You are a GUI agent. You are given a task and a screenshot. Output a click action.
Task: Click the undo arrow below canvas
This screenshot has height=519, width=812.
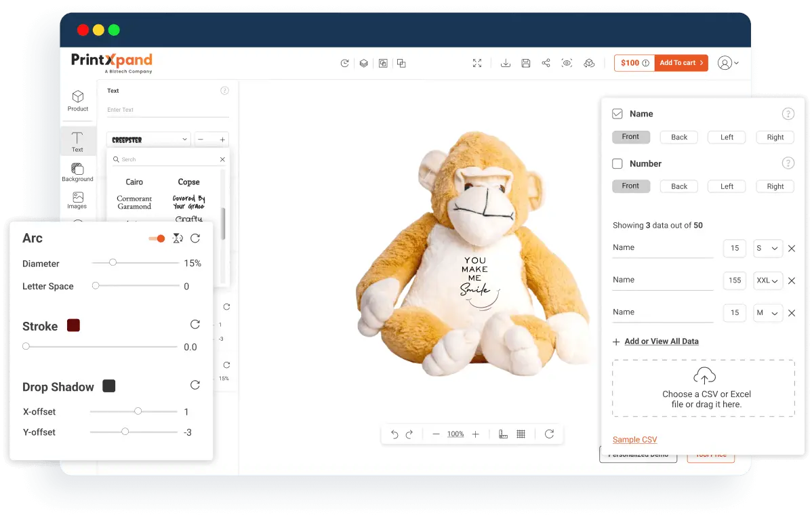[x=394, y=434]
